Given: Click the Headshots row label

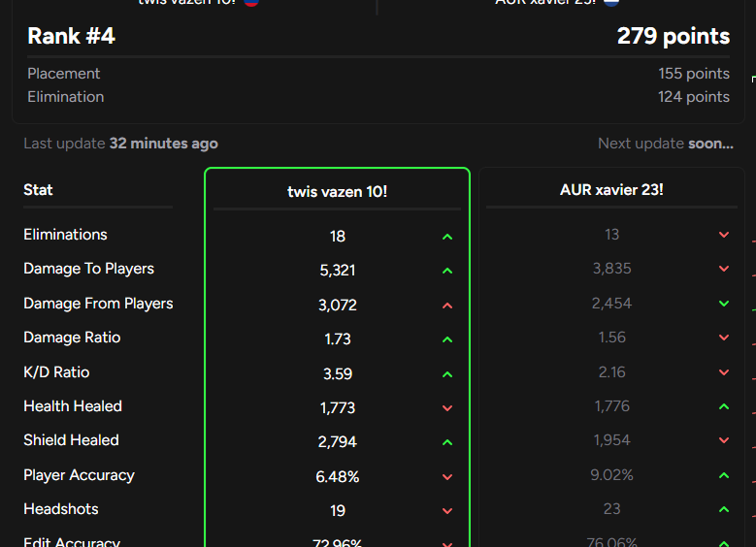Looking at the screenshot, I should pos(61,509).
